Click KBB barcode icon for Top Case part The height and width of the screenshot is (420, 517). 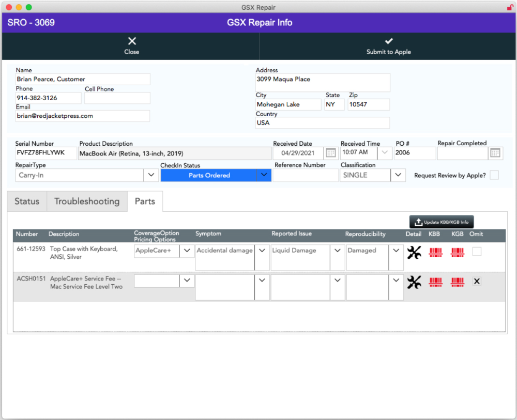click(435, 252)
